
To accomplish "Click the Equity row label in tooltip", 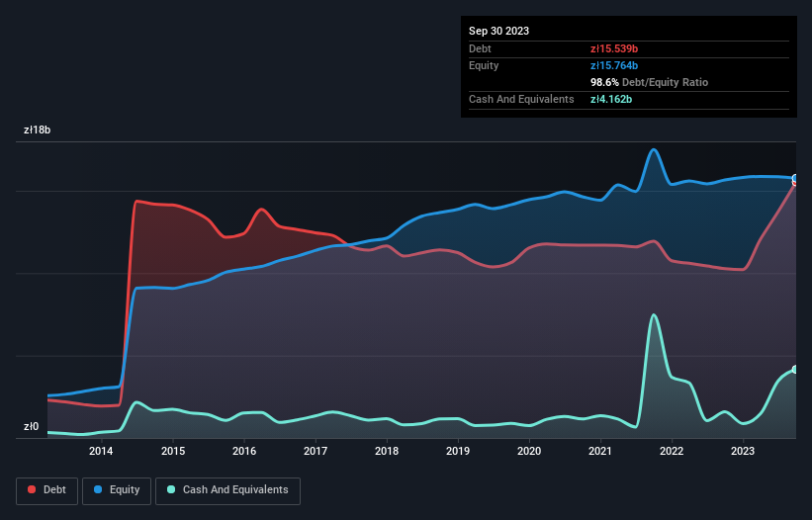I will point(484,65).
